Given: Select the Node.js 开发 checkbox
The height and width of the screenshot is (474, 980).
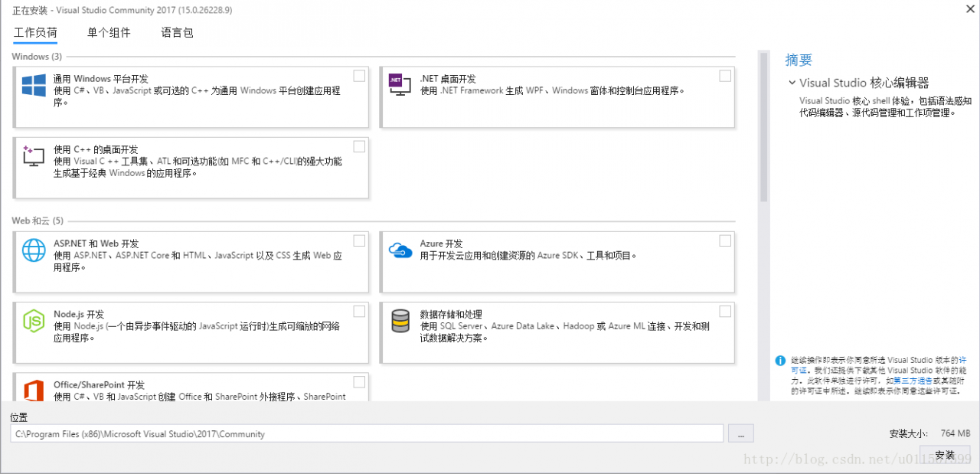Looking at the screenshot, I should [x=359, y=311].
